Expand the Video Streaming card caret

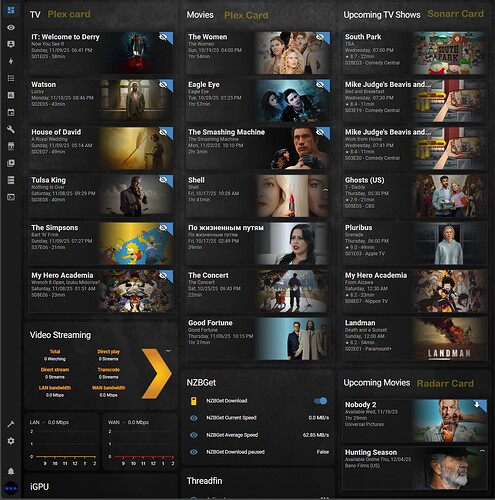coord(168,351)
